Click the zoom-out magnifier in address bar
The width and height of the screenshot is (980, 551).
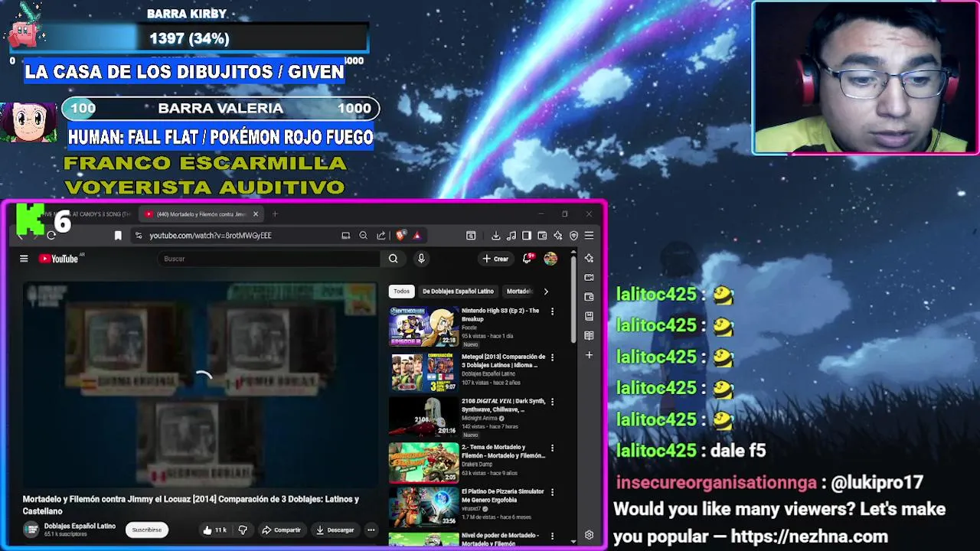click(364, 236)
